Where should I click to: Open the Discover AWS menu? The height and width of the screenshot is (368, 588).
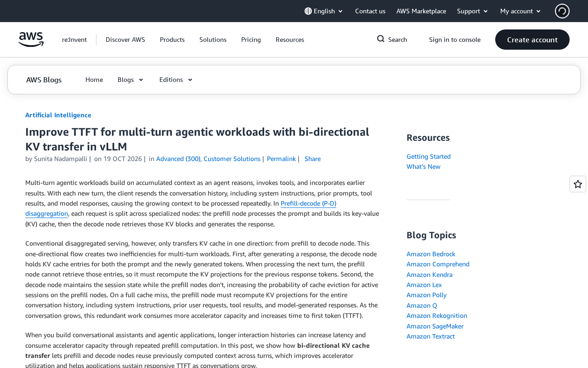click(125, 40)
